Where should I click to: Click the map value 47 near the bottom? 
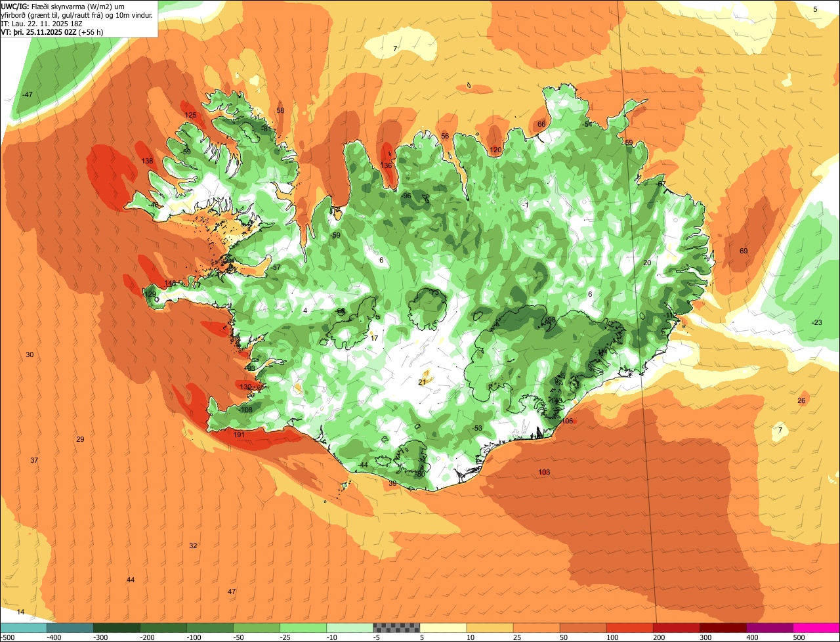coord(232,592)
